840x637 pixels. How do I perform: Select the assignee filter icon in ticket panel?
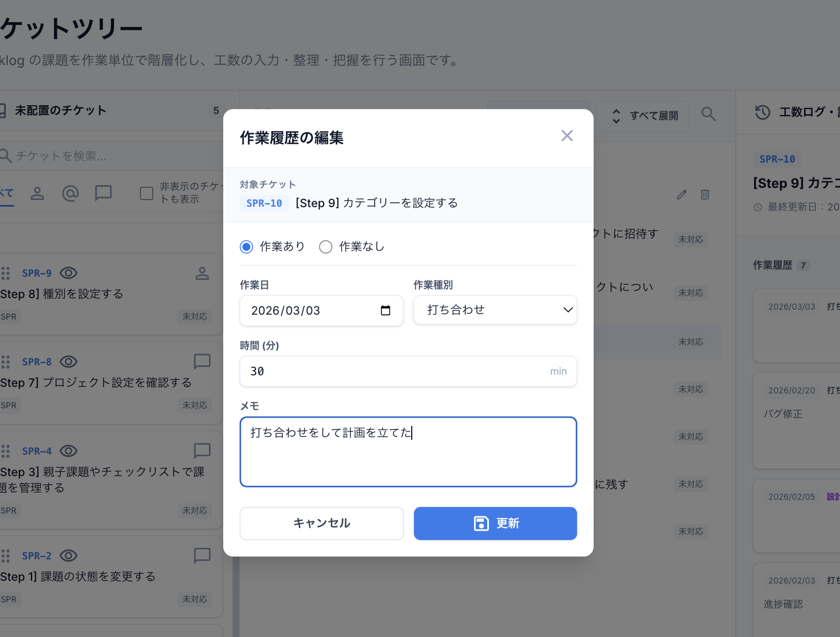[x=37, y=193]
